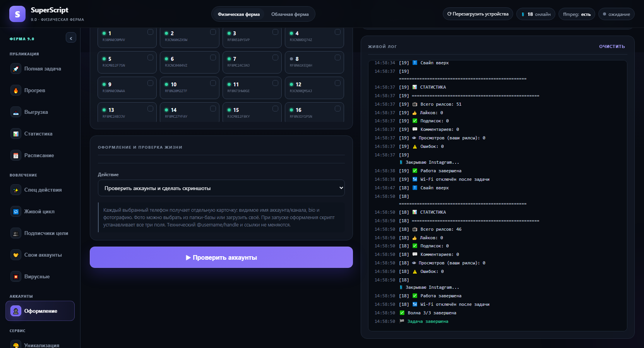Open the Действие action dropdown
Viewport: 644px width, 348px height.
tap(221, 188)
